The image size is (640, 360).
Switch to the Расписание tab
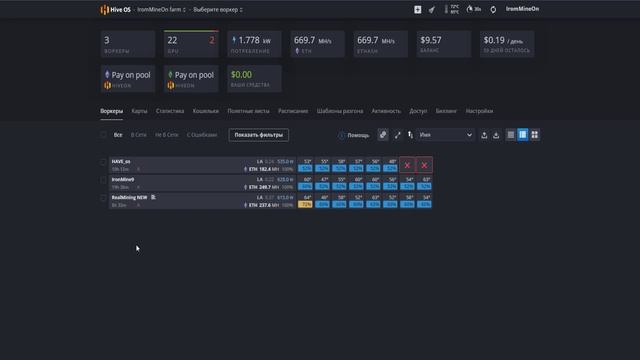[293, 111]
